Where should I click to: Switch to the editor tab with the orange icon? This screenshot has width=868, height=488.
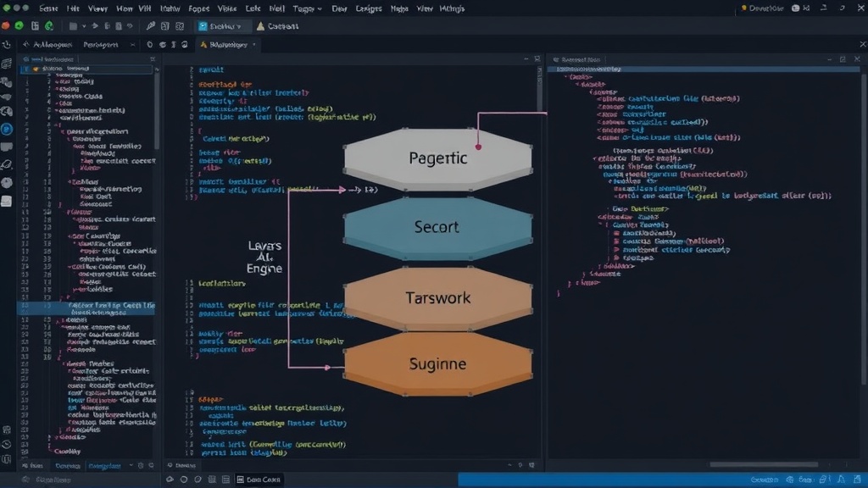(227, 45)
